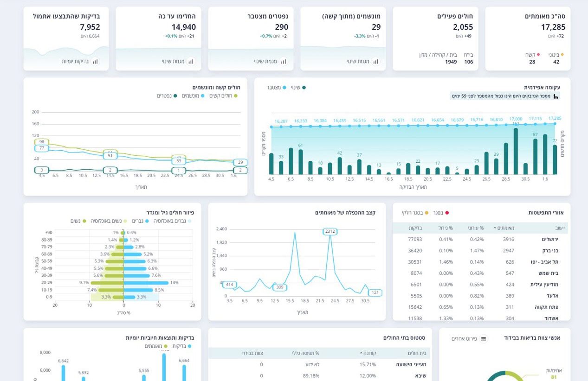
Task: Click the trend chart icon in the מונשמים card
Action: 376,61
